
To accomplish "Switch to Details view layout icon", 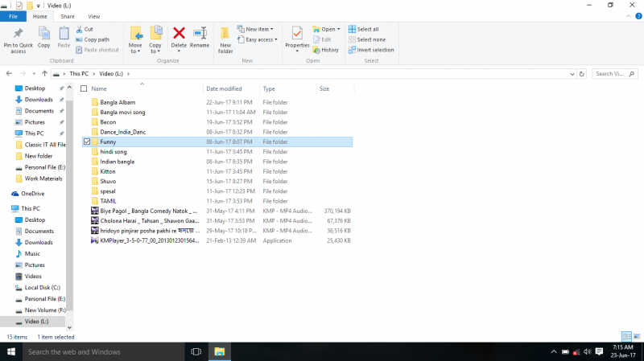I will click(x=627, y=337).
